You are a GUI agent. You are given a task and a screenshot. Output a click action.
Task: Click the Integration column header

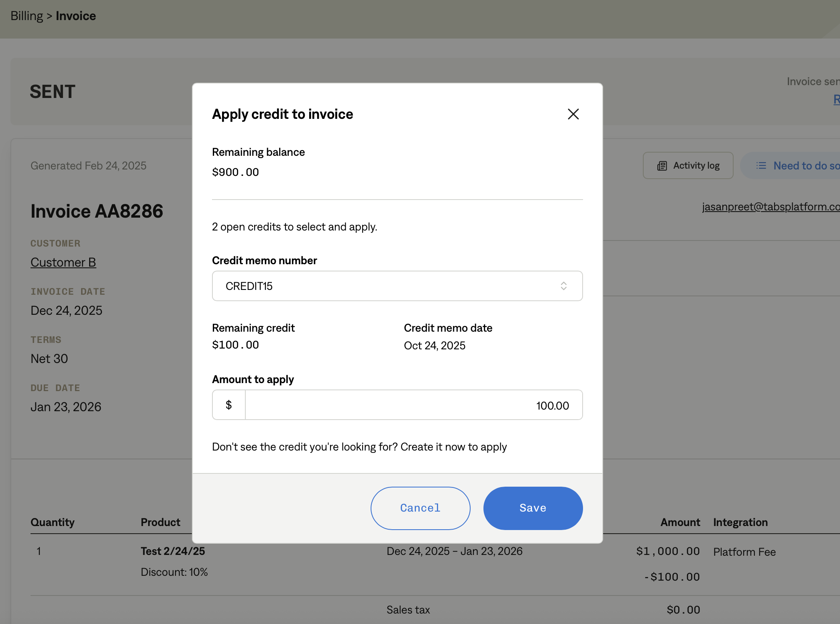coord(740,522)
